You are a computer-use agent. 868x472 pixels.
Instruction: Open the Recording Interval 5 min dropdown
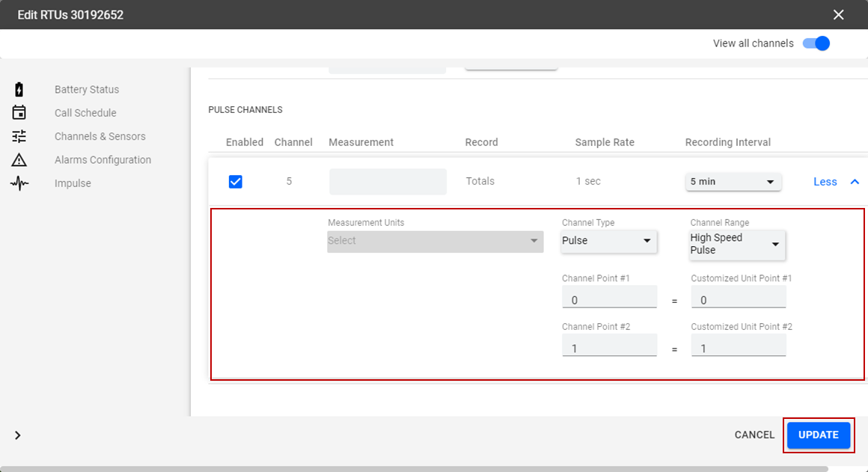(733, 182)
